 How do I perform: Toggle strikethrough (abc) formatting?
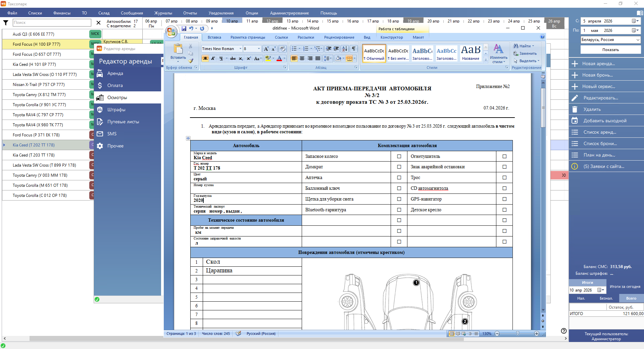[233, 58]
